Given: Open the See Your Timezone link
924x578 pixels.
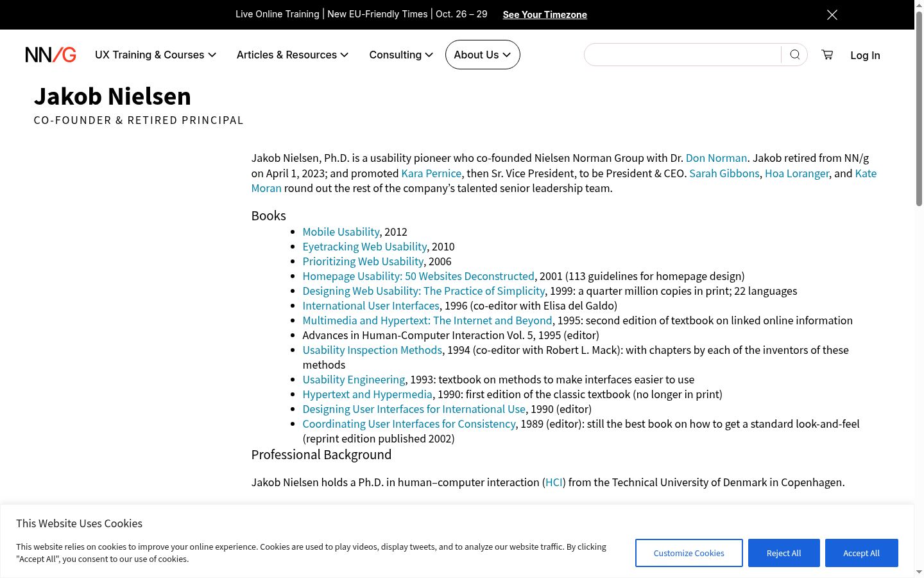Looking at the screenshot, I should [x=545, y=14].
